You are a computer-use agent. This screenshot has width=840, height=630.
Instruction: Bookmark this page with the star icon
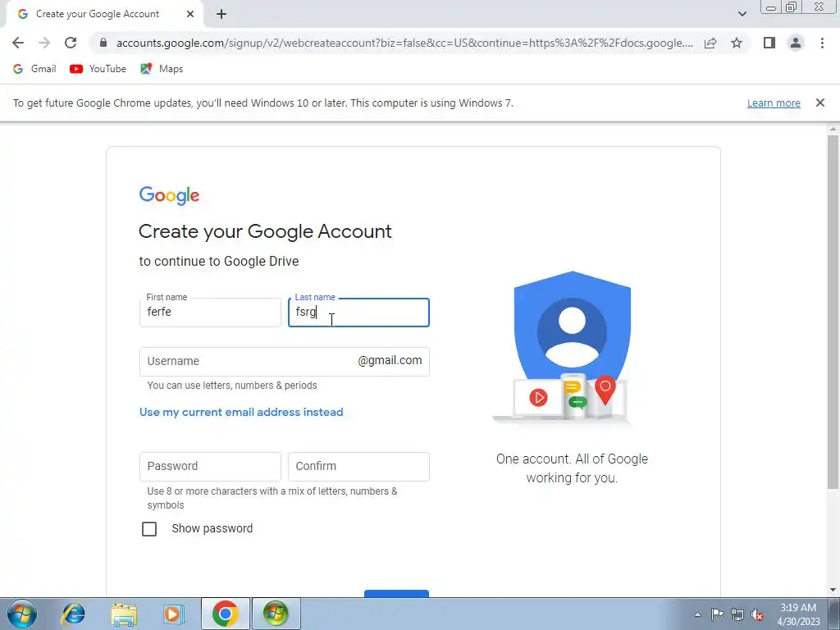[737, 43]
